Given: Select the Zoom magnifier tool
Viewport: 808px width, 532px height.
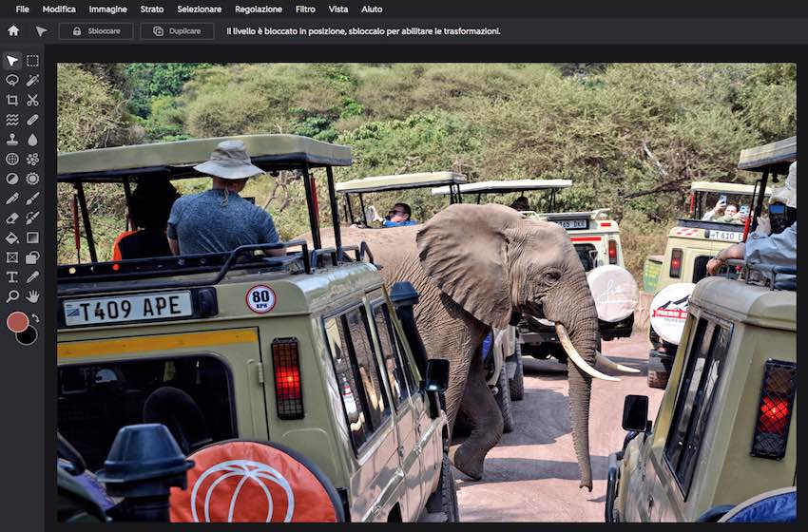Looking at the screenshot, I should [x=11, y=296].
